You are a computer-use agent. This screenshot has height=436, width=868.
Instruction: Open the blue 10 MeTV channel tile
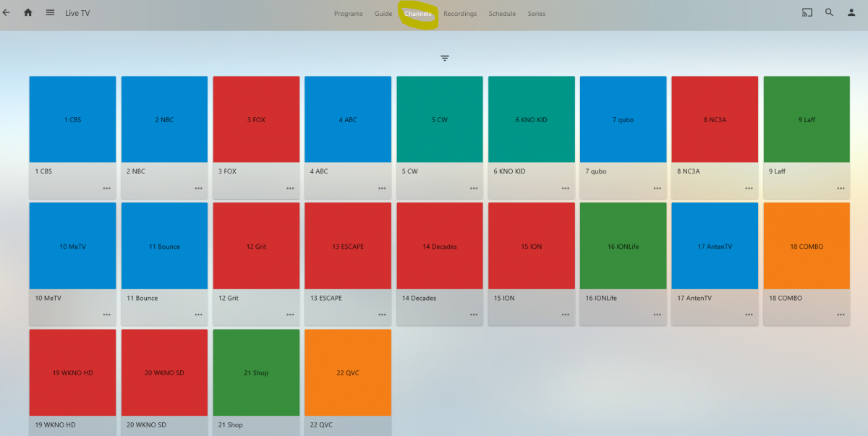pyautogui.click(x=72, y=246)
